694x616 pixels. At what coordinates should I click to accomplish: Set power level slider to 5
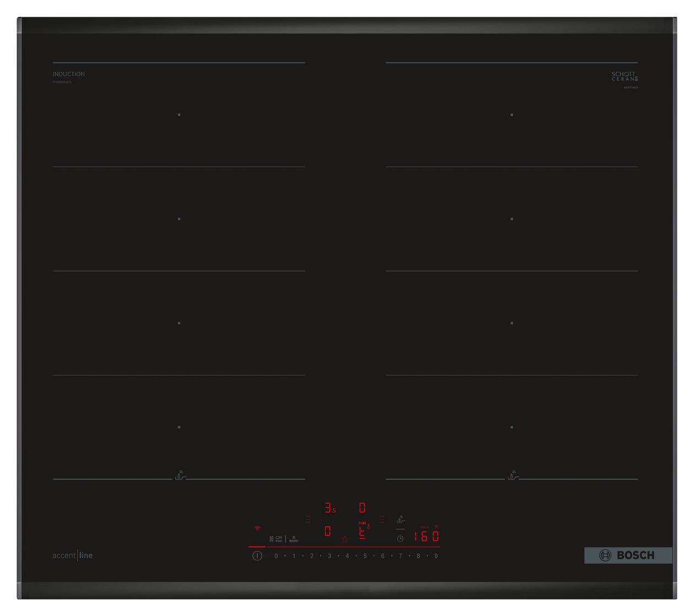point(365,556)
